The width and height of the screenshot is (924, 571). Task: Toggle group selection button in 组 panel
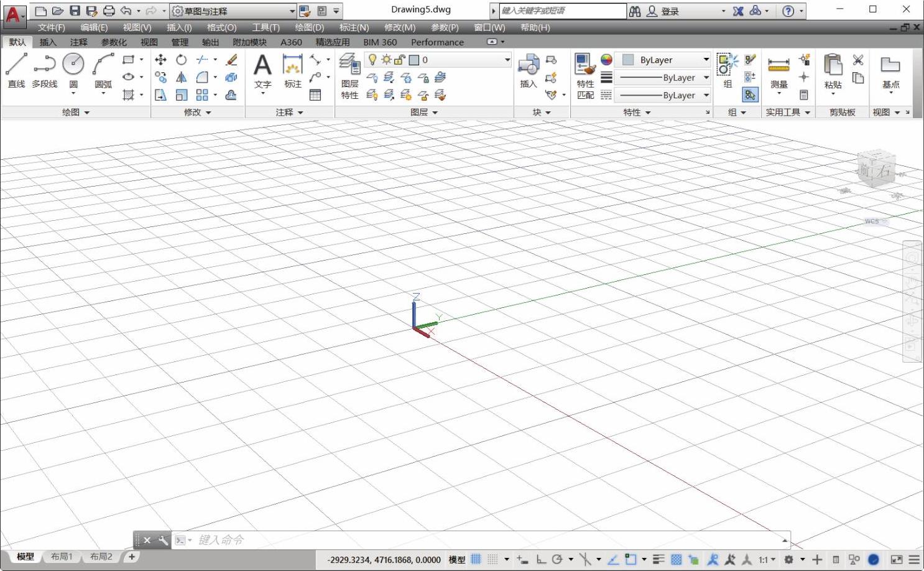click(750, 95)
